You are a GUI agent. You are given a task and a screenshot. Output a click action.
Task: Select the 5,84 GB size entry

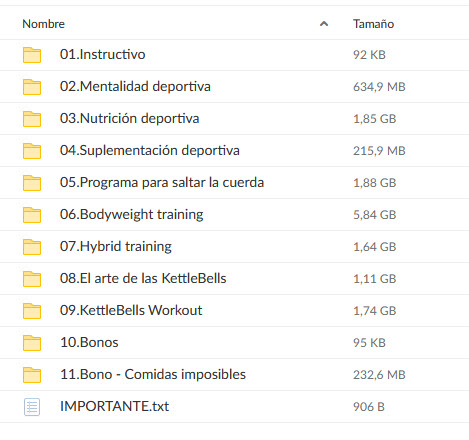(x=375, y=215)
